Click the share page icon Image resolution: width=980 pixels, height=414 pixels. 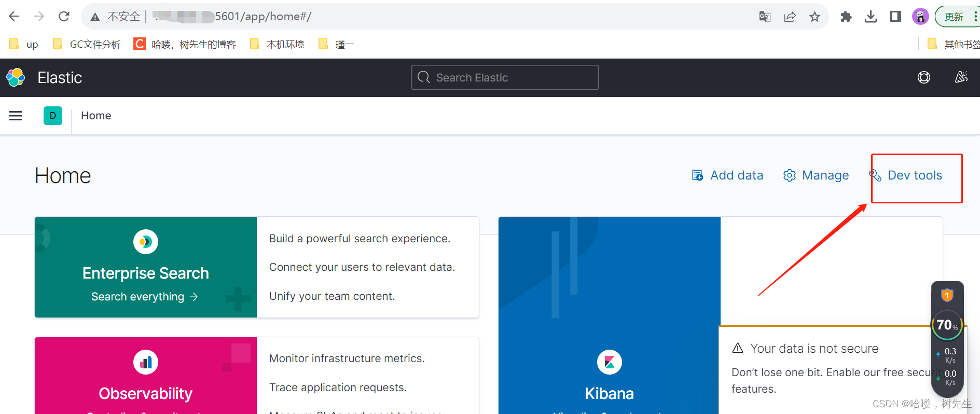790,17
